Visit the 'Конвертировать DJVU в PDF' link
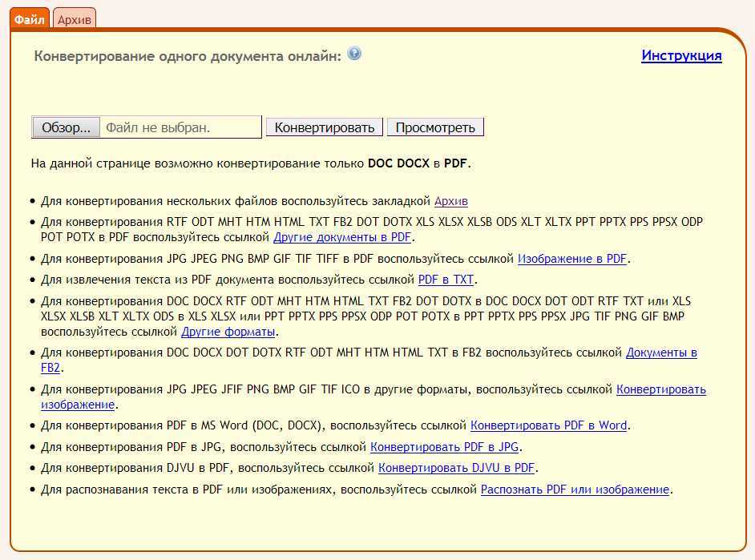Viewport: 755px width, 560px height. (457, 468)
